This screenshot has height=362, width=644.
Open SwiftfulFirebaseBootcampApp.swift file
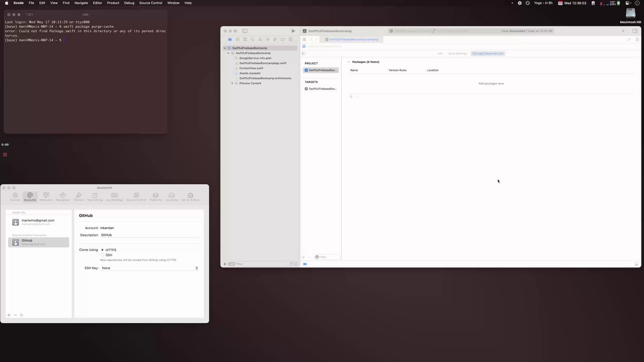click(263, 63)
